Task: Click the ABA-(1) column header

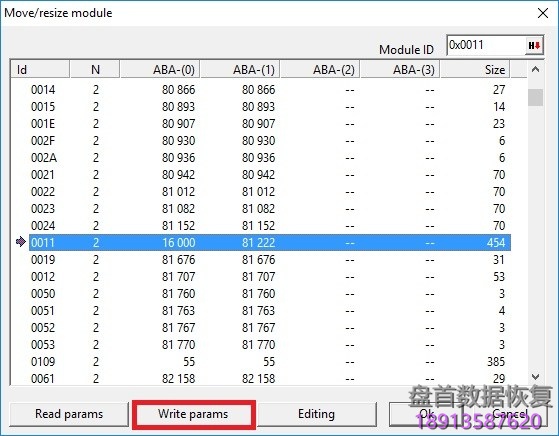Action: (240, 69)
